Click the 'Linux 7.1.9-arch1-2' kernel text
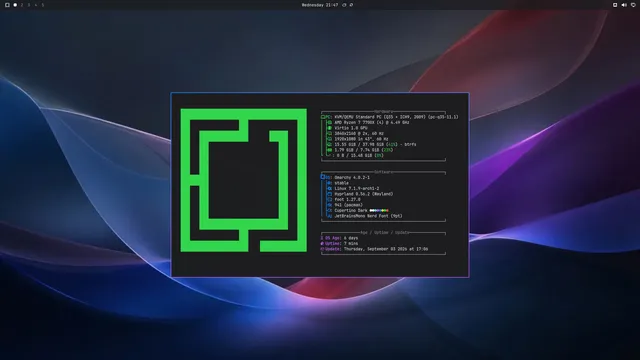 [357, 189]
